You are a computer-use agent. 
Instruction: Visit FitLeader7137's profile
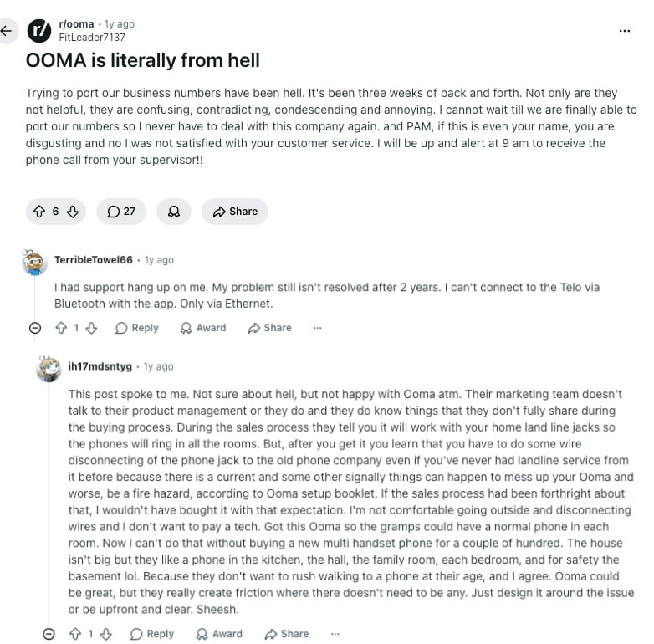pyautogui.click(x=92, y=38)
